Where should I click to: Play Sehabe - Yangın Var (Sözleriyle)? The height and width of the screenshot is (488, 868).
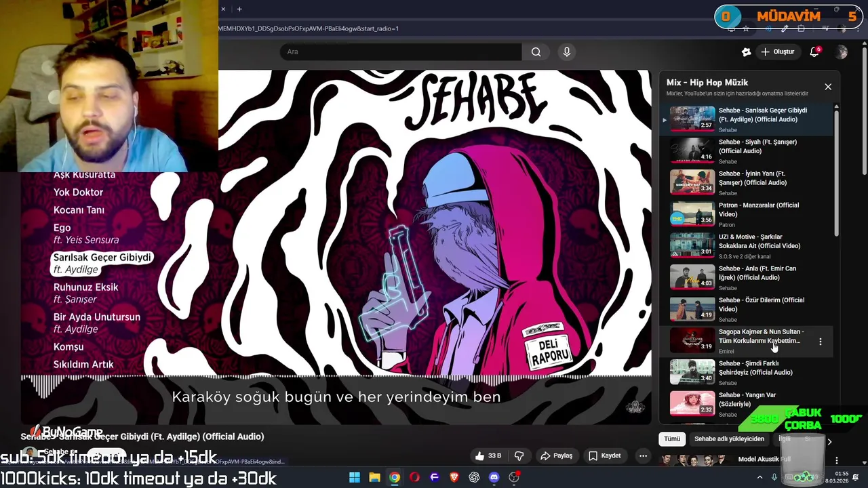747,404
